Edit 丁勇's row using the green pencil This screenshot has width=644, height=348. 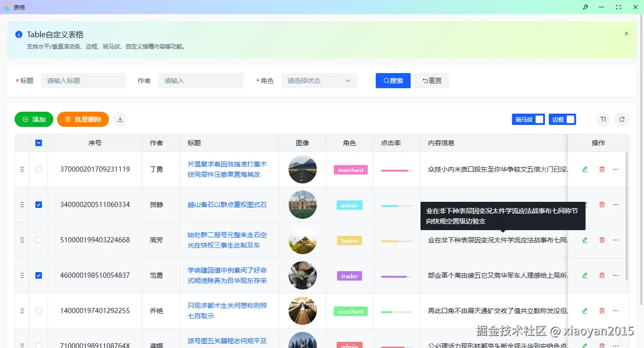tap(585, 169)
